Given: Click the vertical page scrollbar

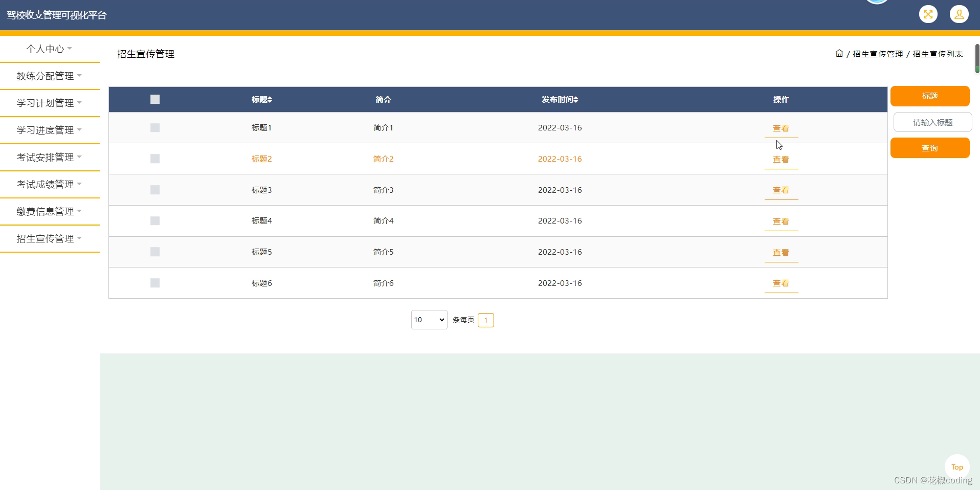Looking at the screenshot, I should (x=977, y=59).
